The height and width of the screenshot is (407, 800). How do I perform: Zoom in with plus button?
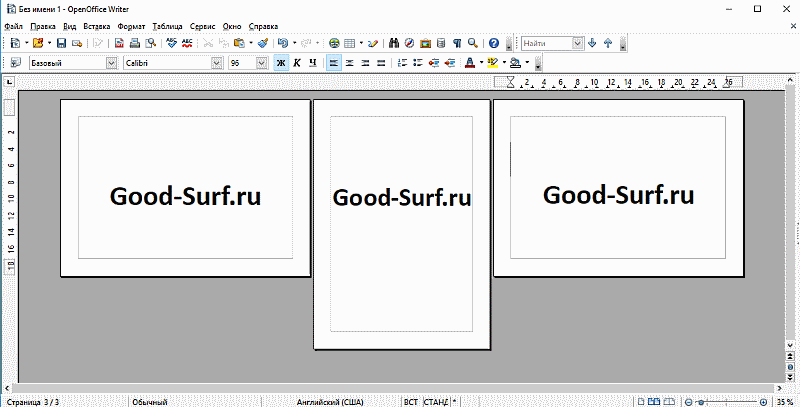[x=763, y=402]
